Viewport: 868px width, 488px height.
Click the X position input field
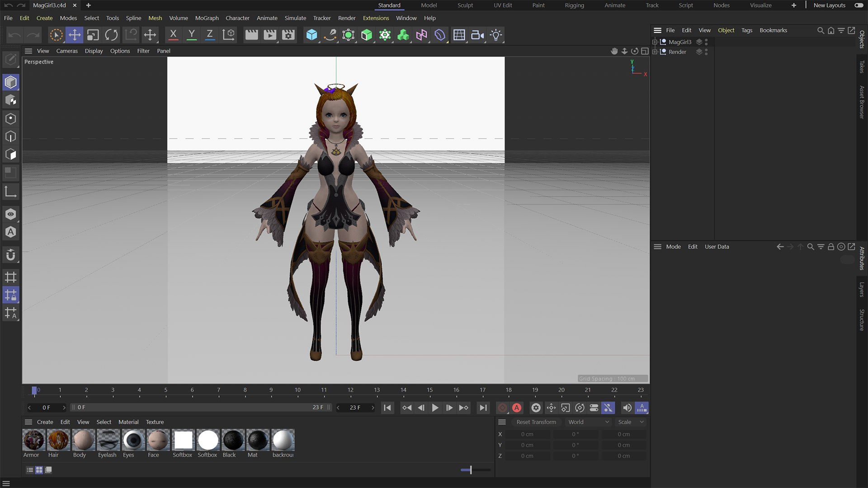tap(527, 434)
